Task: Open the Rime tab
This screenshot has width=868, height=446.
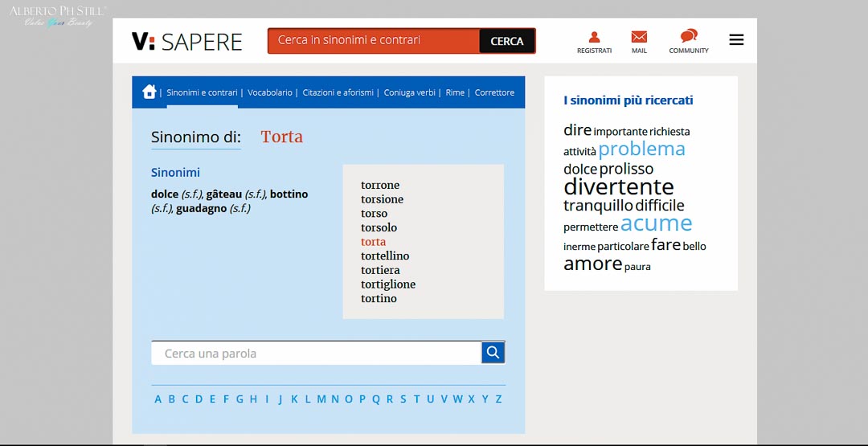Action: click(x=455, y=92)
